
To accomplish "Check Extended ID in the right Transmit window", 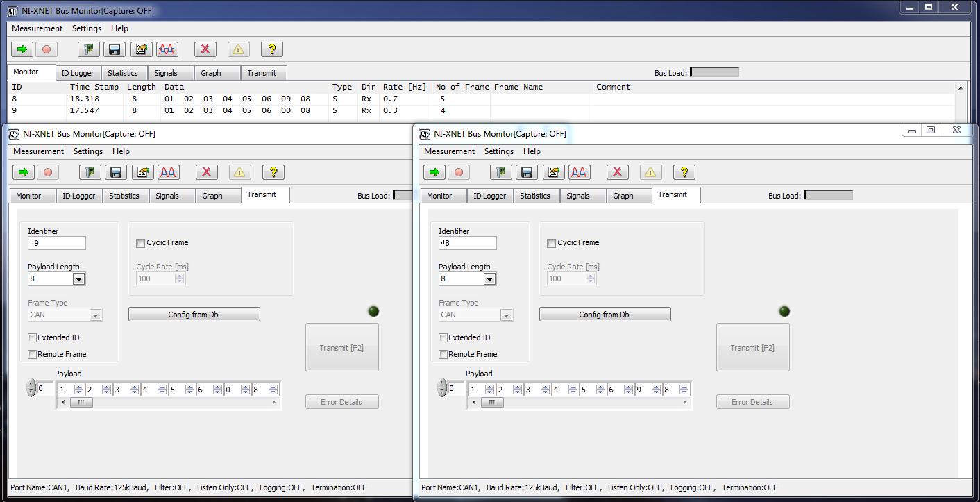I will click(443, 338).
